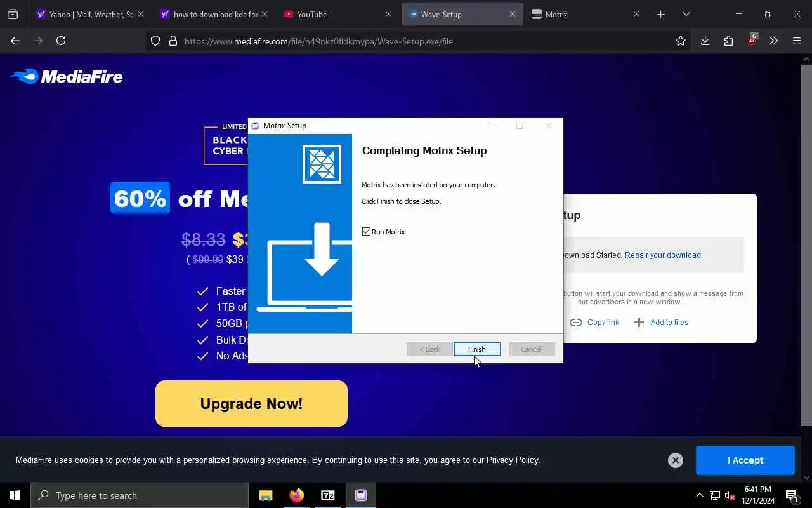This screenshot has width=812, height=508.
Task: Click the Privacy Policy text in banner
Action: coord(513,460)
